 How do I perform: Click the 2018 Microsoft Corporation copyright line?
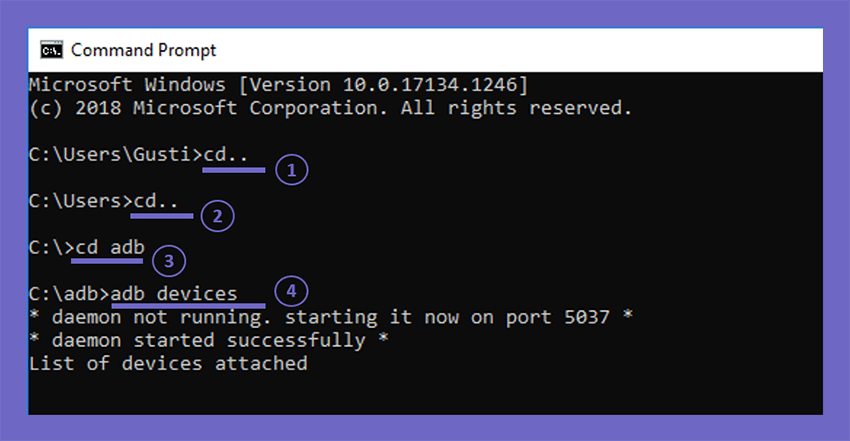tap(331, 108)
